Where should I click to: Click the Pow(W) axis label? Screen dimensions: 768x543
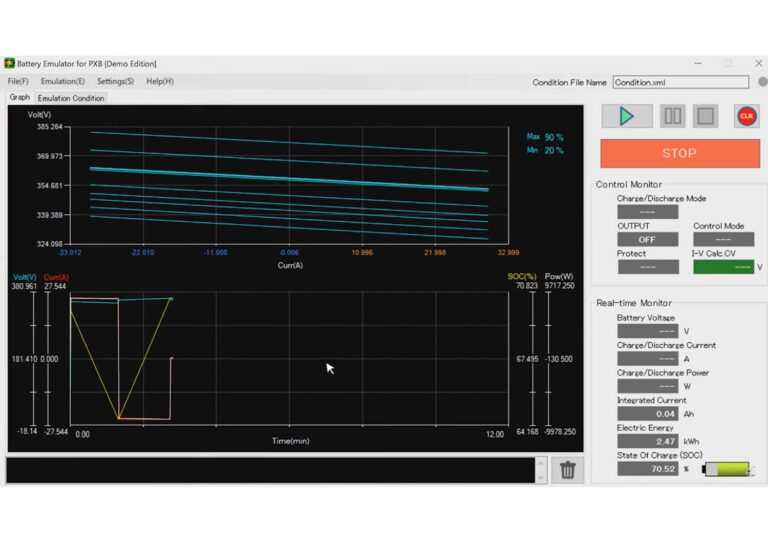coord(559,277)
